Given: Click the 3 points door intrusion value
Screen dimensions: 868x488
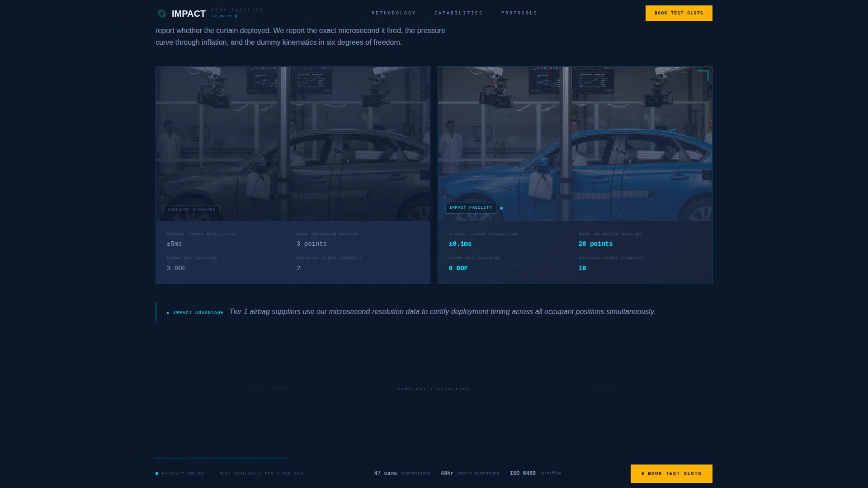Looking at the screenshot, I should pyautogui.click(x=311, y=244).
